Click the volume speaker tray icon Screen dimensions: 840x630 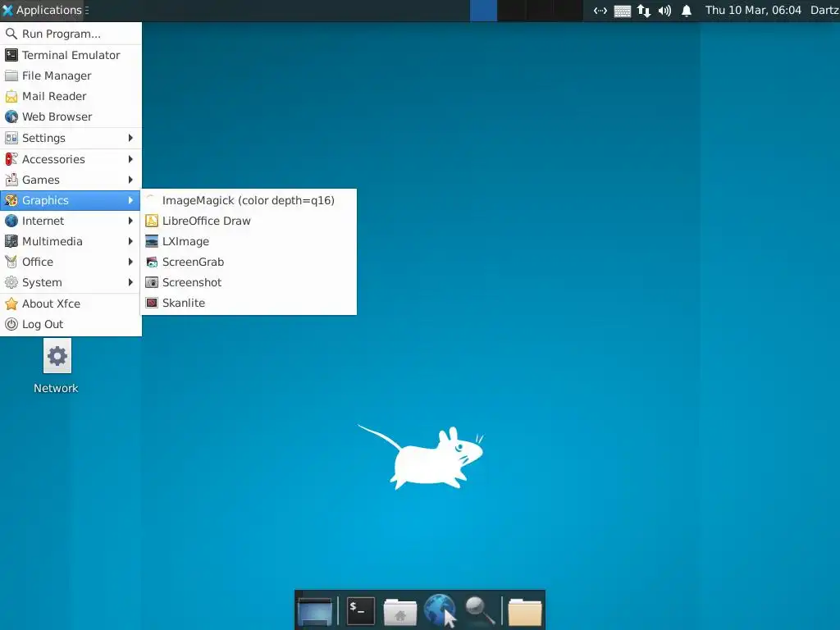click(664, 11)
